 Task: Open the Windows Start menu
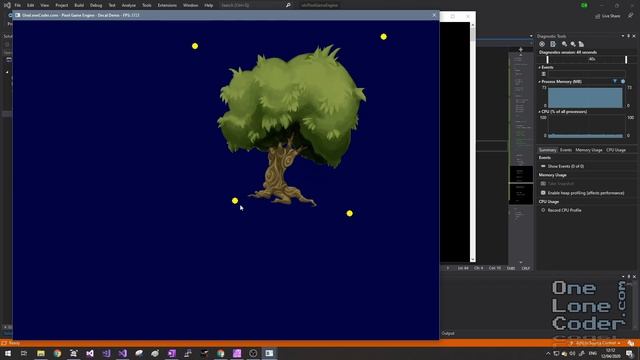pyautogui.click(x=8, y=353)
